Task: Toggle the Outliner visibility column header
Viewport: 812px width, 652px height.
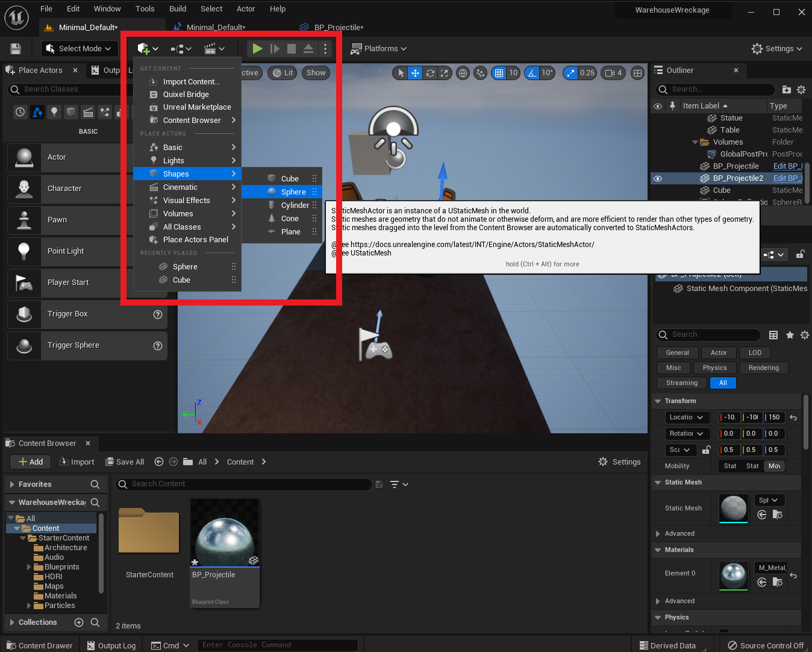Action: [x=658, y=106]
